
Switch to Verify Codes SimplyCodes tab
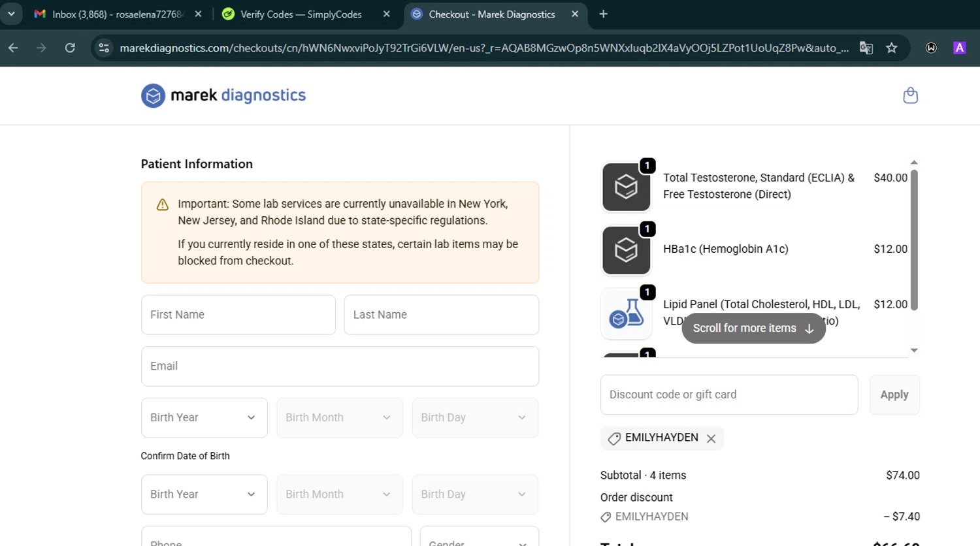[306, 14]
